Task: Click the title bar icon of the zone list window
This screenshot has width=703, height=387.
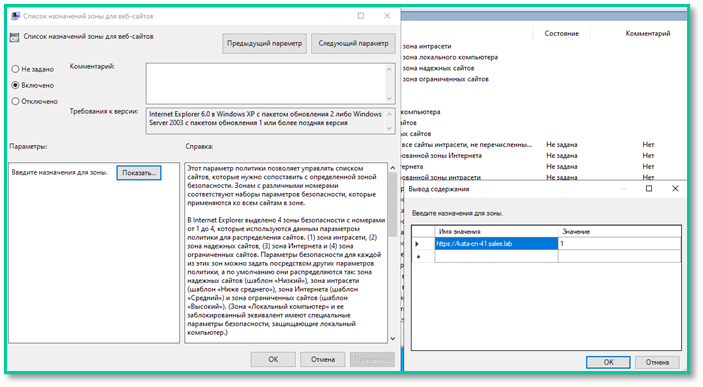Action: click(x=16, y=16)
